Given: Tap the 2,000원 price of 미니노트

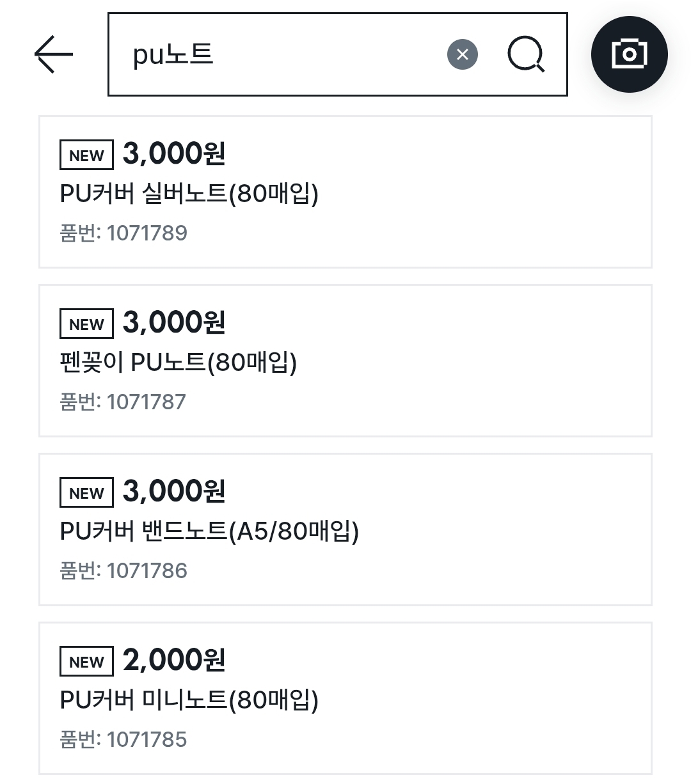Looking at the screenshot, I should tap(174, 660).
